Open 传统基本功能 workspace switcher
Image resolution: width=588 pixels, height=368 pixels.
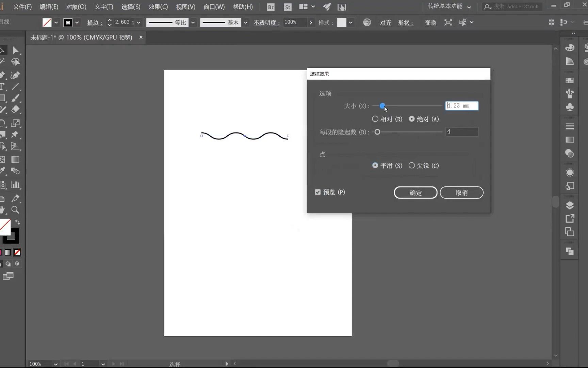click(450, 6)
